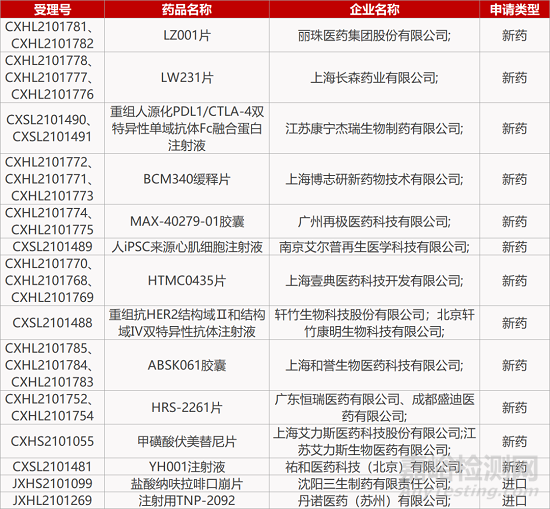Click the ABSK061胶囊 drug cell
Screen dimensions: 550x509
click(x=187, y=365)
